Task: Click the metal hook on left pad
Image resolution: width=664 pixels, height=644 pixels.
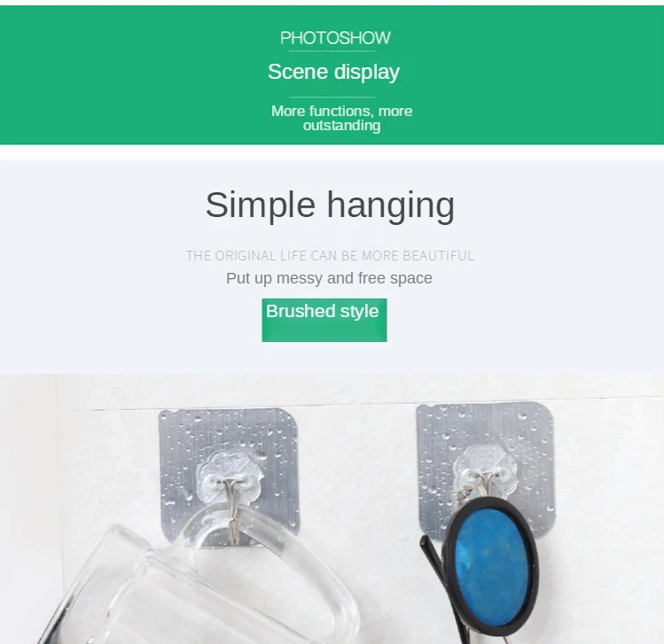Action: tap(233, 508)
